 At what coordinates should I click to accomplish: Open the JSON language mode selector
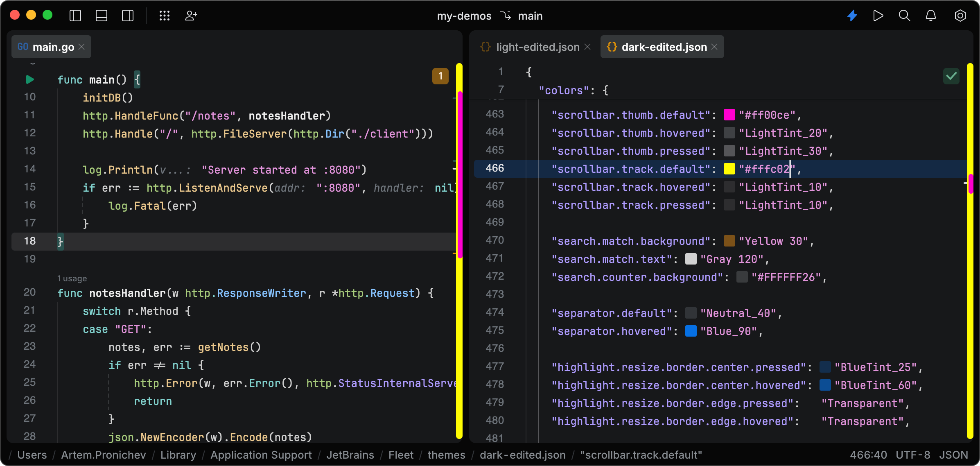(x=953, y=455)
